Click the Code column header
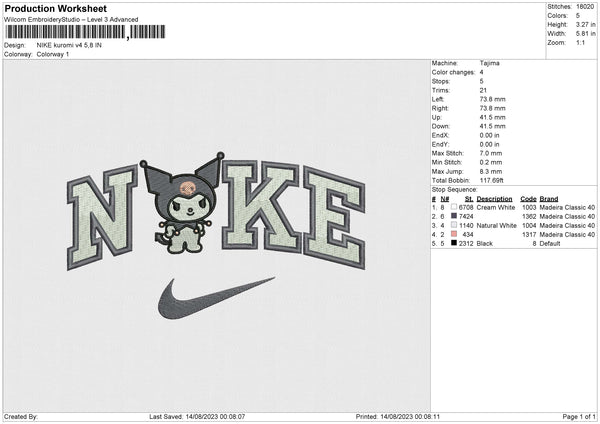 tap(528, 199)
